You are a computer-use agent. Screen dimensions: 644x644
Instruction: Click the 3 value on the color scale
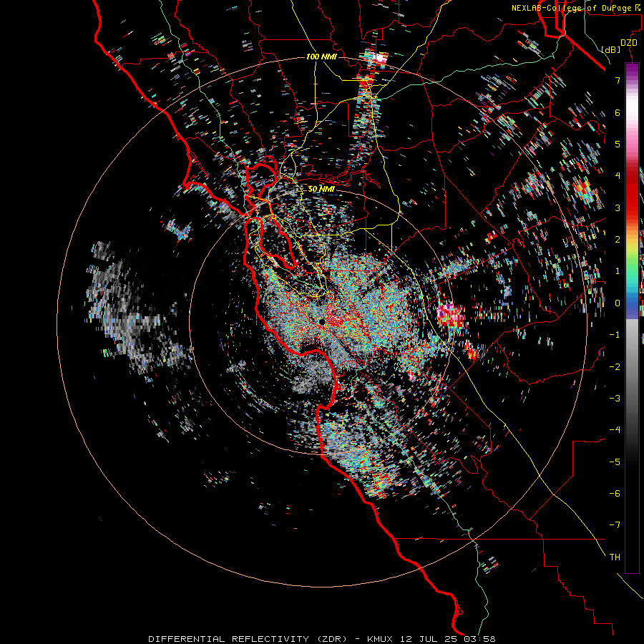[x=618, y=208]
